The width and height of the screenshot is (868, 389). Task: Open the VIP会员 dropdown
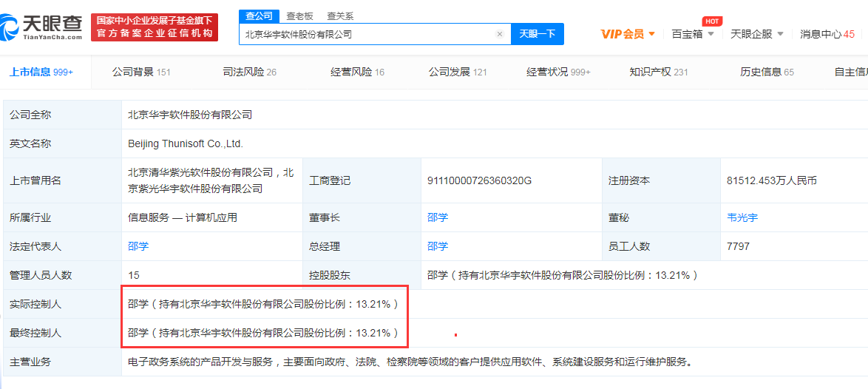click(628, 34)
